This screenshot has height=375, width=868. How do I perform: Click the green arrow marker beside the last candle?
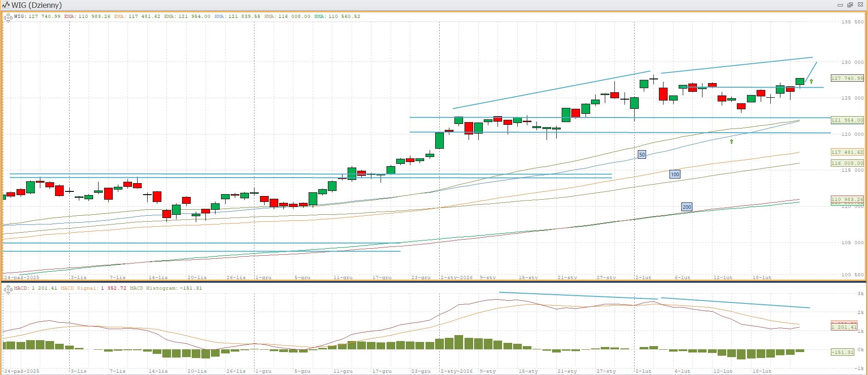(x=811, y=82)
